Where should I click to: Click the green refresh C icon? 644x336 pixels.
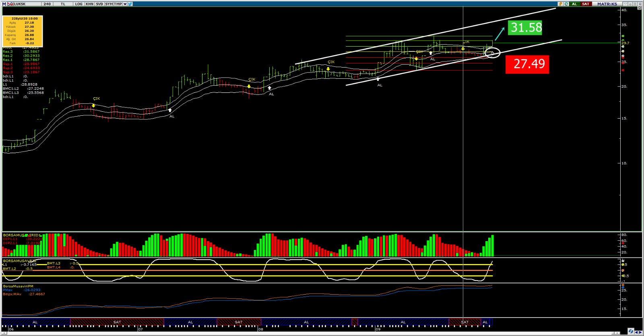pyautogui.click(x=566, y=4)
